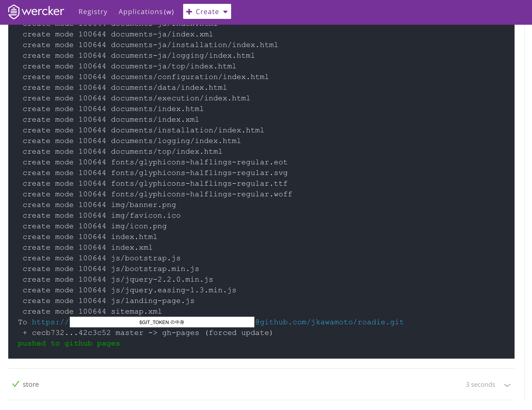Click the wercker wordmark in header
This screenshot has width=532, height=410.
coord(43,11)
